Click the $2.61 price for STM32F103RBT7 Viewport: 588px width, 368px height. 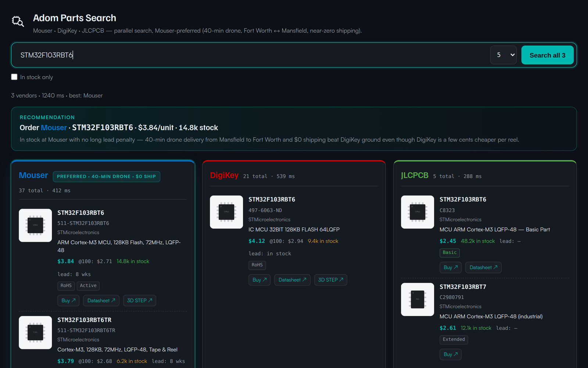(448, 328)
